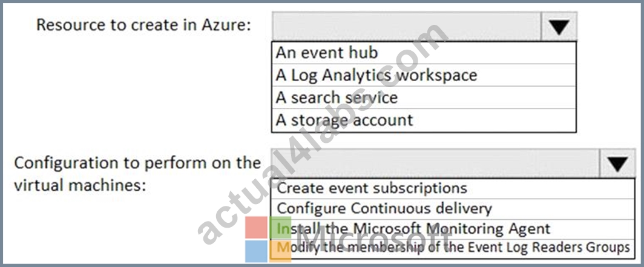644x267 pixels.
Task: Select Modify the membership of Event Log Readers Groups
Action: coord(453,248)
